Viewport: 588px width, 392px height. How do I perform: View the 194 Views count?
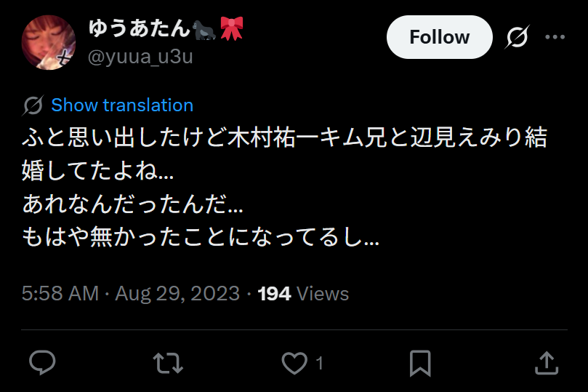click(303, 294)
